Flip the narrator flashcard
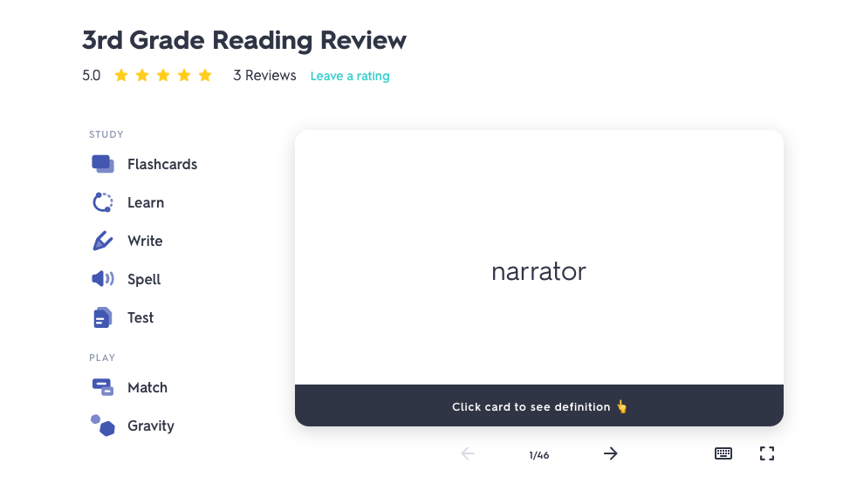843x504 pixels. 538,257
